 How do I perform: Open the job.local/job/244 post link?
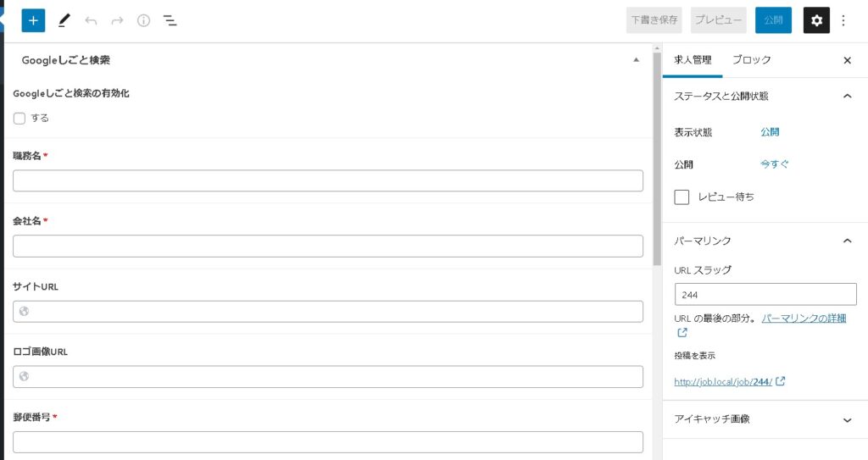[723, 382]
